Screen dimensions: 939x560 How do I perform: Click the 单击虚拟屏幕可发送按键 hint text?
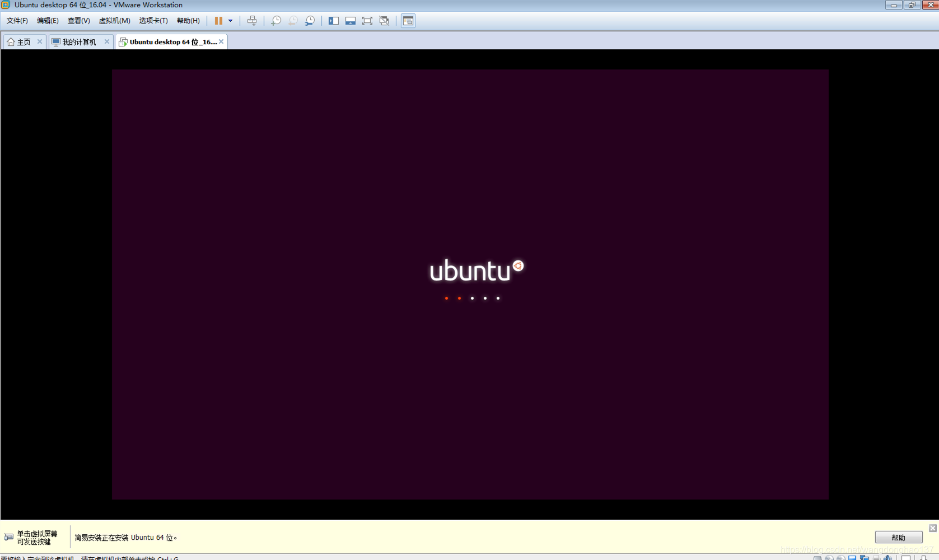pyautogui.click(x=37, y=538)
